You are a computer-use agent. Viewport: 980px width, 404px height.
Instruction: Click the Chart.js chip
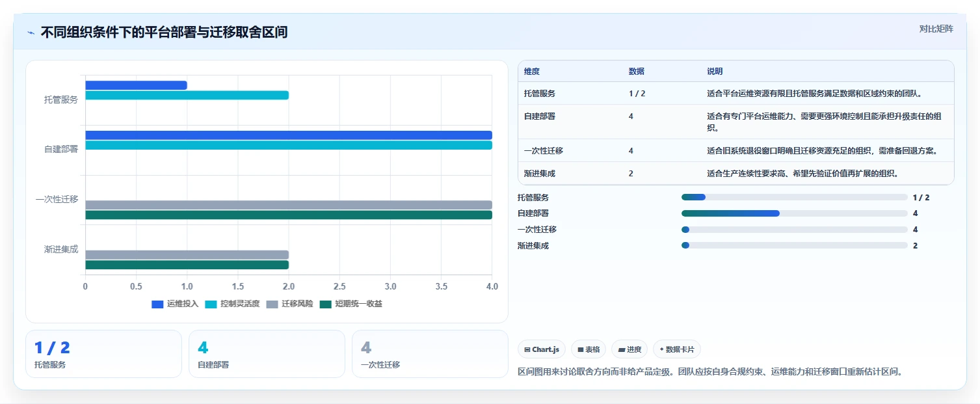542,349
